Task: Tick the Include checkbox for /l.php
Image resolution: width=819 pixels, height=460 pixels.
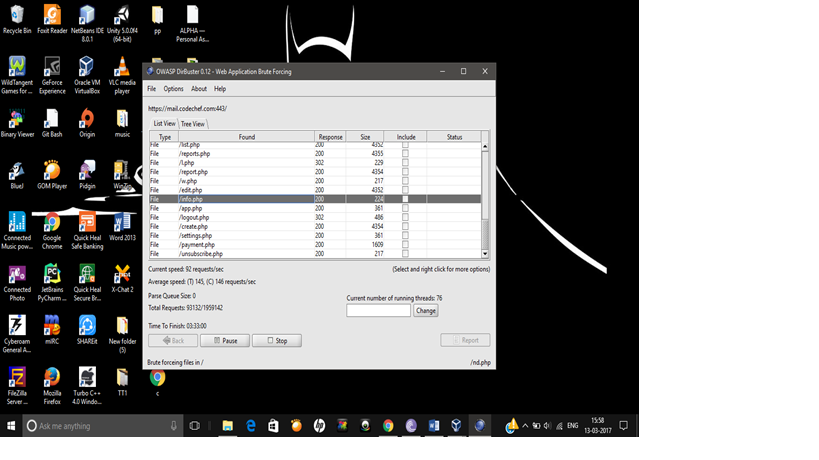Action: click(405, 162)
